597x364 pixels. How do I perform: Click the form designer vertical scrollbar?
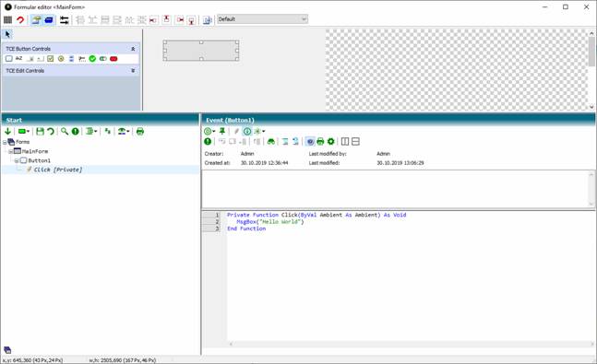[591, 70]
